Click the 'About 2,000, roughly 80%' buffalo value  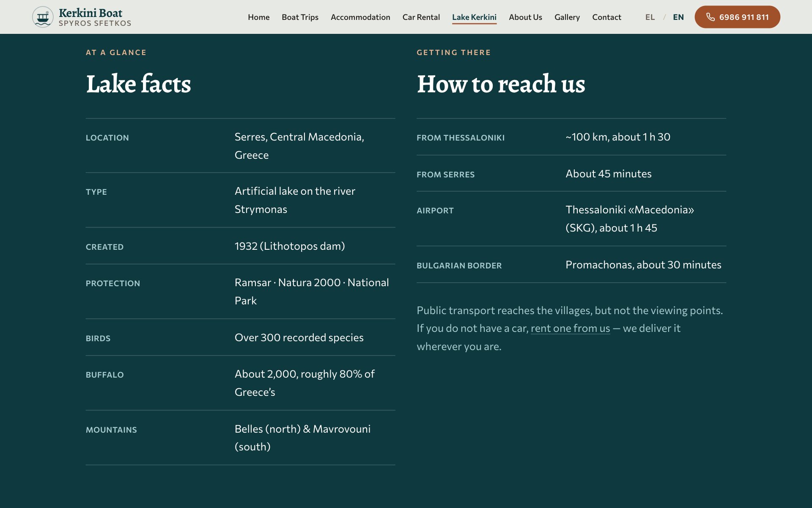304,383
